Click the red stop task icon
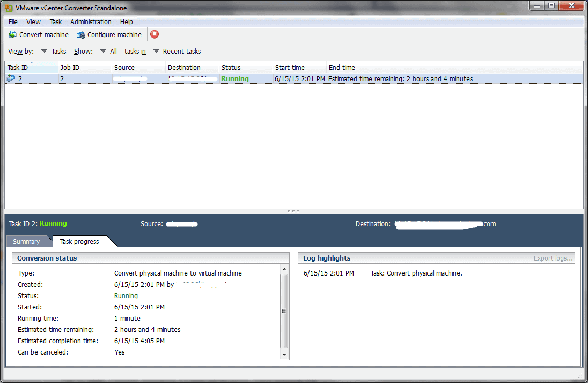 (155, 34)
